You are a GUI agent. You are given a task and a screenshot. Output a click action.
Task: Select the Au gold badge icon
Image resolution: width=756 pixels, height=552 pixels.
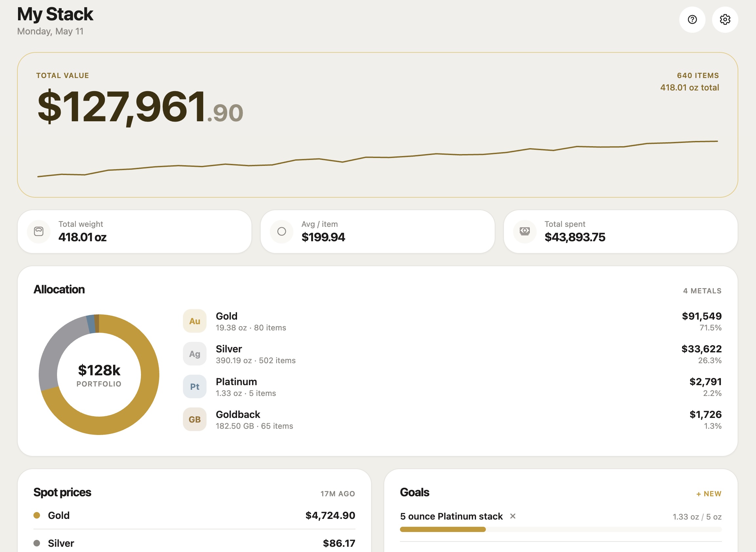194,321
